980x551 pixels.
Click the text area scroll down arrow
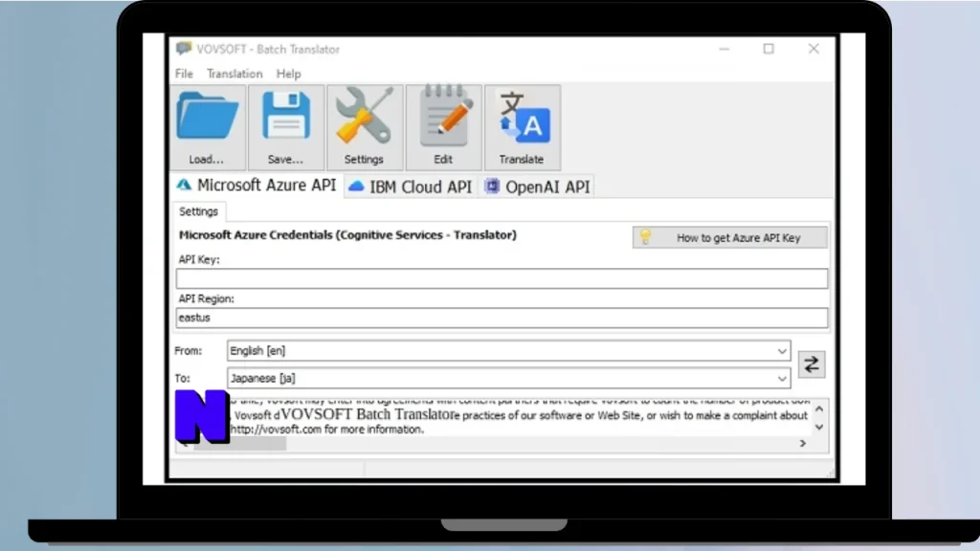[819, 428]
